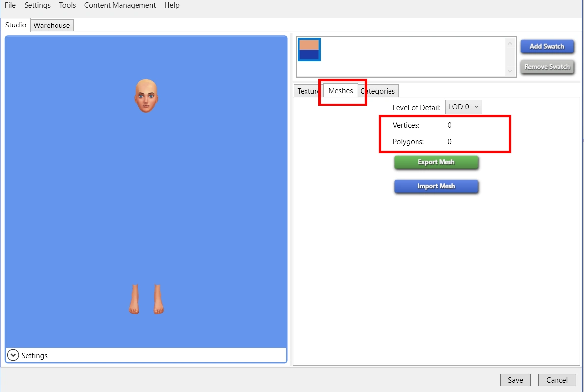Click the Import Mesh button
584x392 pixels.
tap(436, 186)
